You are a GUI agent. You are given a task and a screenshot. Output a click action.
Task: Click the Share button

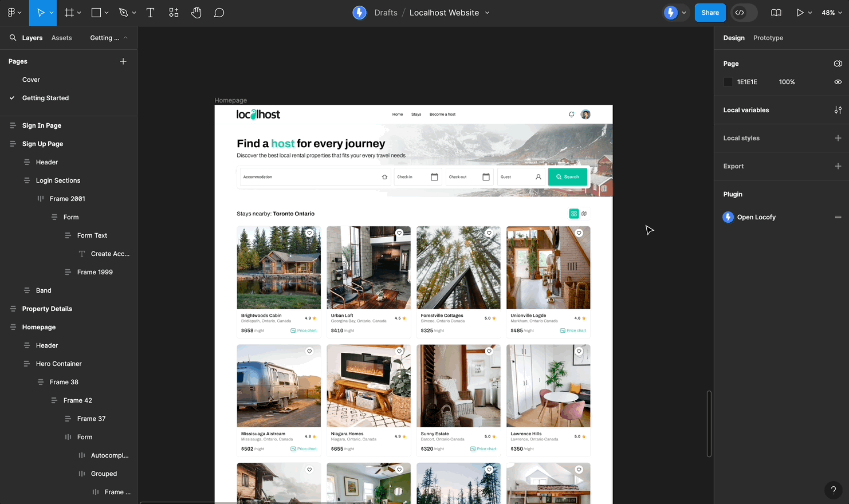pyautogui.click(x=710, y=13)
